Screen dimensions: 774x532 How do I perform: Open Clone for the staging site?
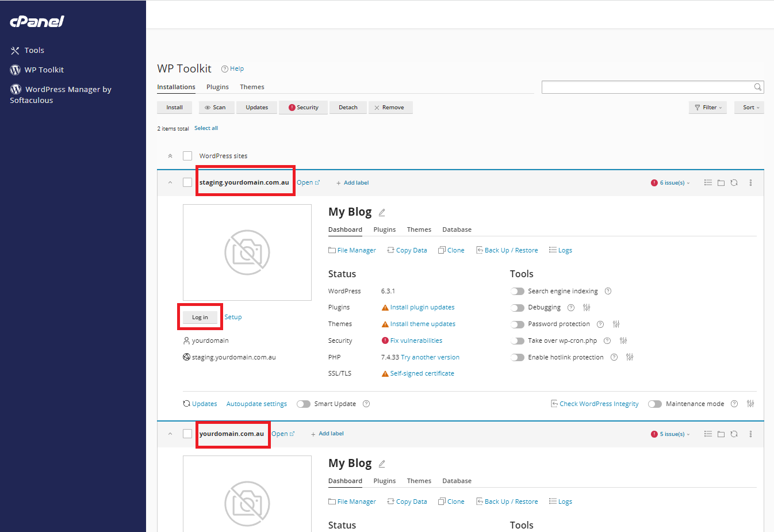[x=451, y=250]
